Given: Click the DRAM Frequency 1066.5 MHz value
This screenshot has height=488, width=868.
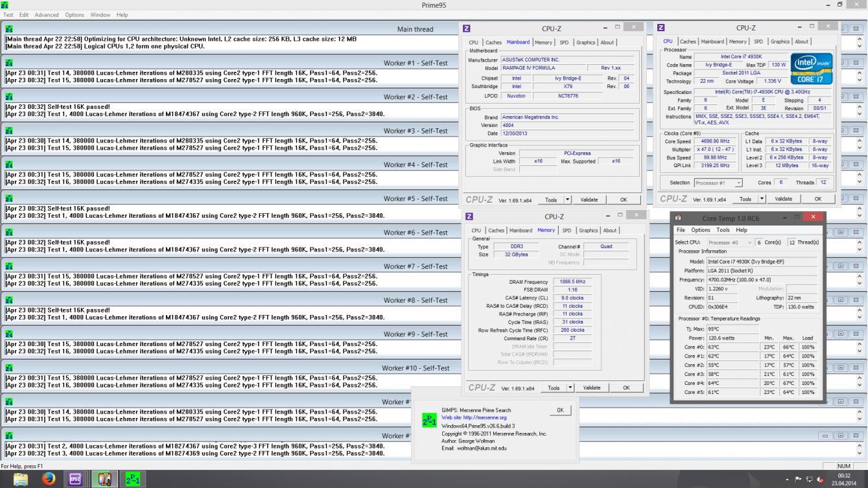Looking at the screenshot, I should [x=572, y=282].
